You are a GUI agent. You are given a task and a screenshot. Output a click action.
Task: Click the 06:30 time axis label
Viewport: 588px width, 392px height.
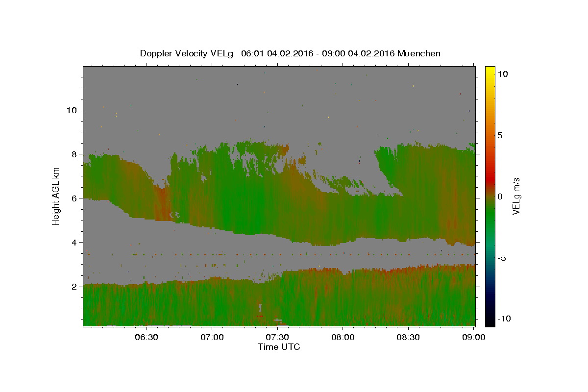[x=147, y=337]
